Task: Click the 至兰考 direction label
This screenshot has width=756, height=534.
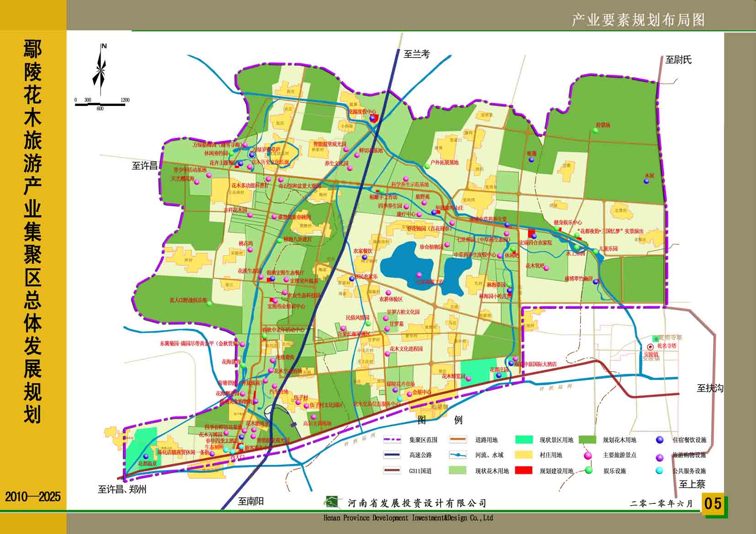Action: pos(417,54)
